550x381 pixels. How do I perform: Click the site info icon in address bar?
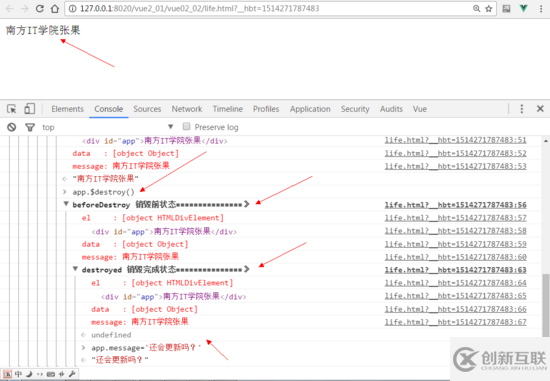(x=72, y=8)
